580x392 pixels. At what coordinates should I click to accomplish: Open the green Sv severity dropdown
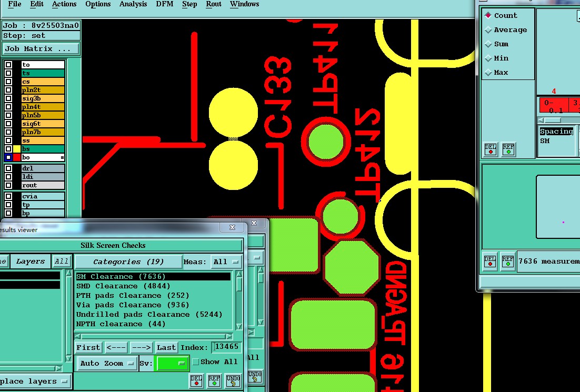[172, 364]
